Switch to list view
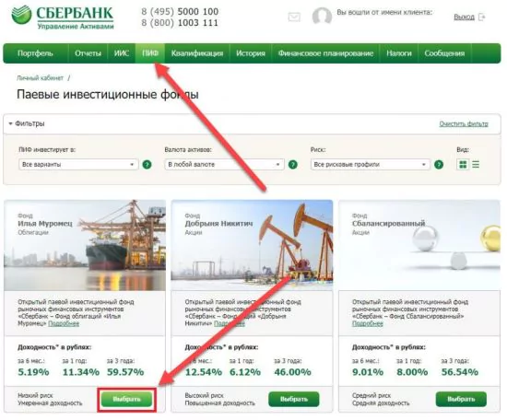 [476, 165]
